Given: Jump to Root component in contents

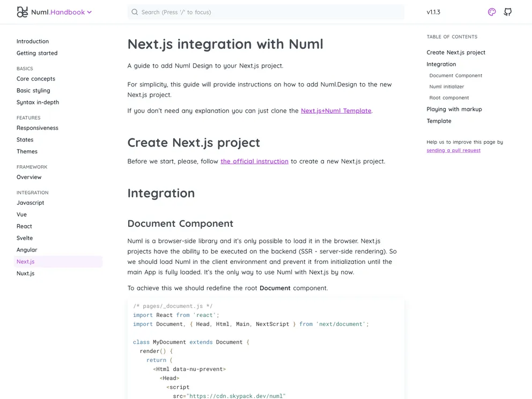Looking at the screenshot, I should [449, 98].
